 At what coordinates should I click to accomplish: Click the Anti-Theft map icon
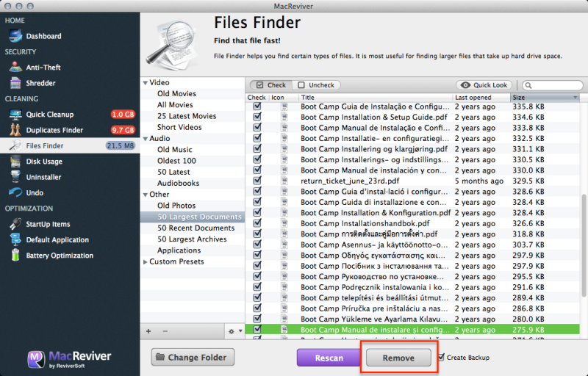point(15,67)
